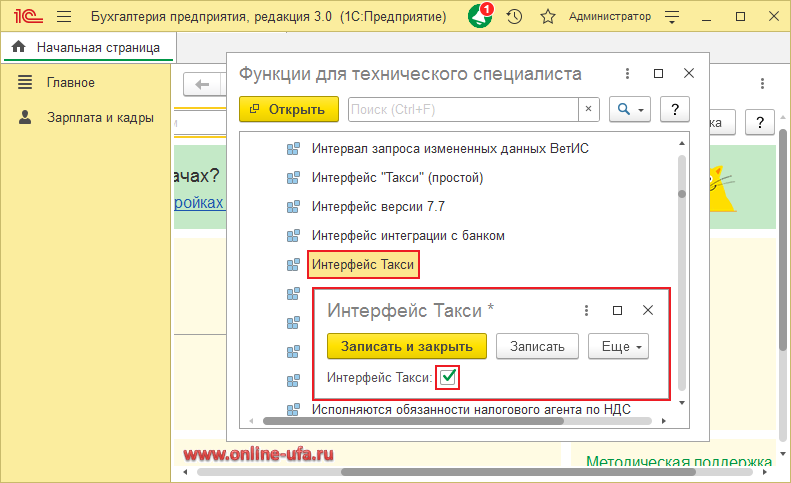Open three-dot menu on the start page
791x483 pixels.
pyautogui.click(x=762, y=83)
